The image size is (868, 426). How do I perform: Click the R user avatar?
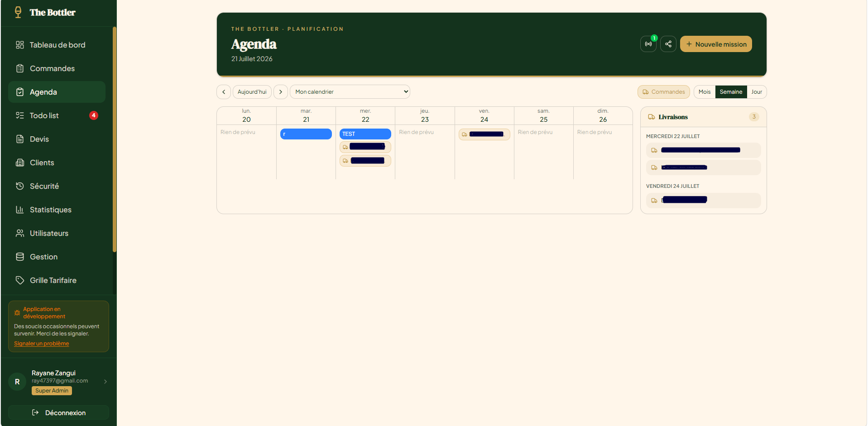point(17,382)
